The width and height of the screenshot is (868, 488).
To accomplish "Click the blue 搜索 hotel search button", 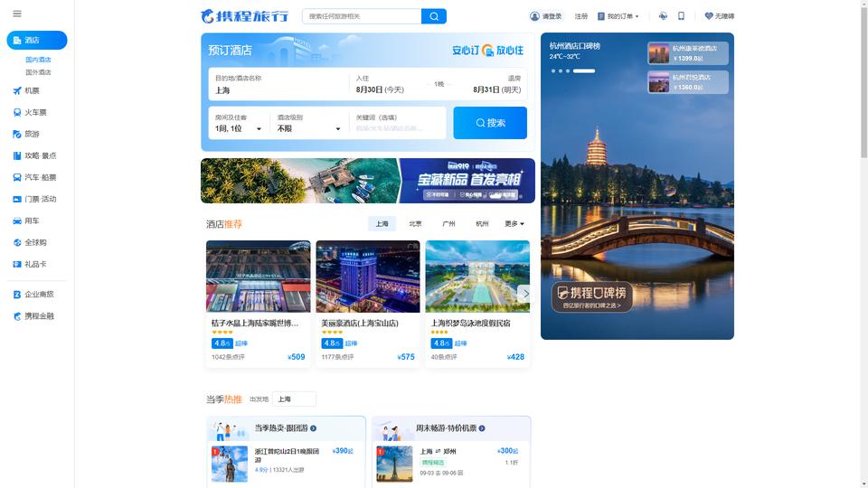I will click(x=490, y=123).
